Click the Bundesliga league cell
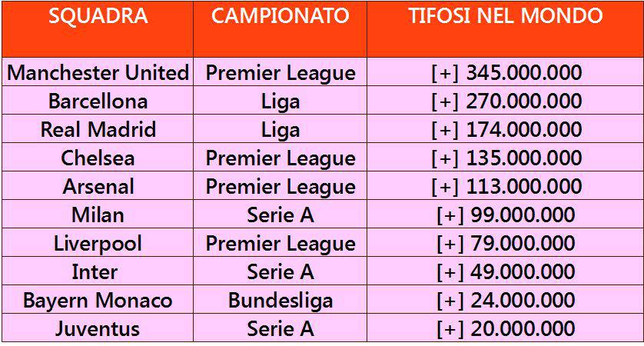Image resolution: width=644 pixels, height=346 pixels. (280, 301)
